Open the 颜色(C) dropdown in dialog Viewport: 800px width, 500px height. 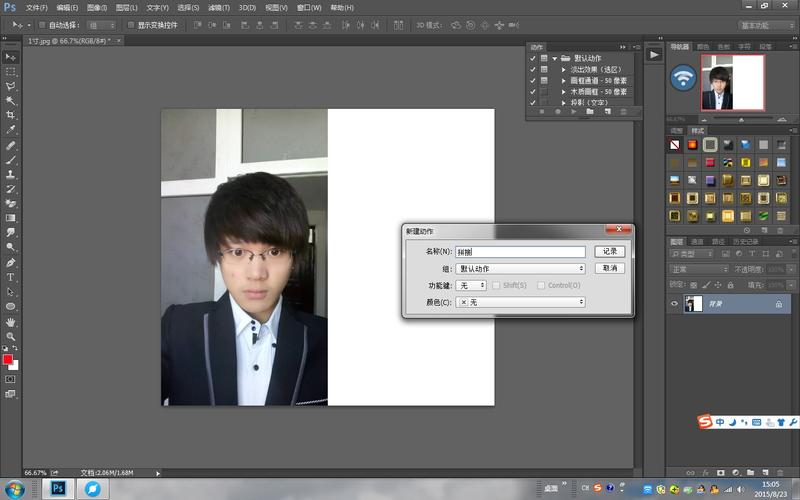coord(520,302)
